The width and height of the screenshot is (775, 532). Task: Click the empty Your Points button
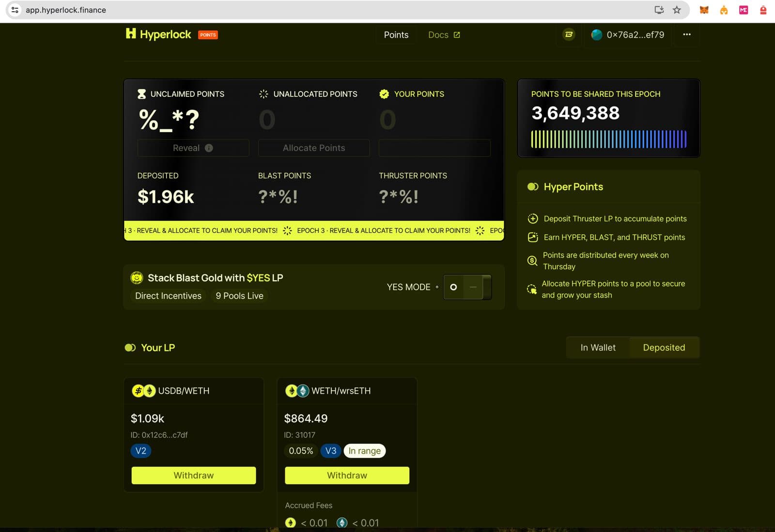click(434, 148)
